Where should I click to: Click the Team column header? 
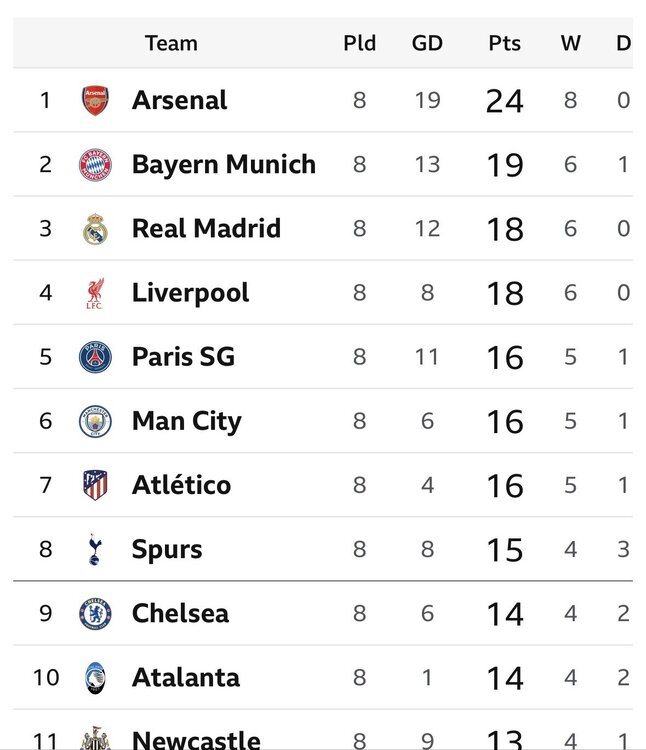pos(171,43)
